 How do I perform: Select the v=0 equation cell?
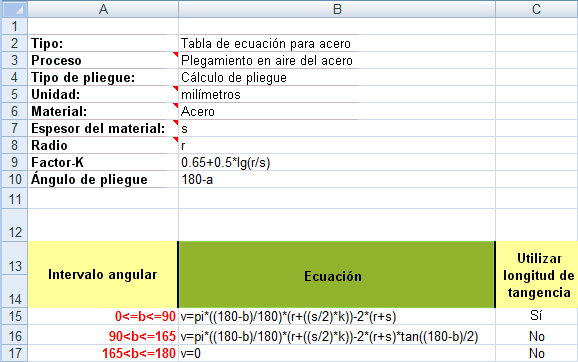click(x=337, y=353)
